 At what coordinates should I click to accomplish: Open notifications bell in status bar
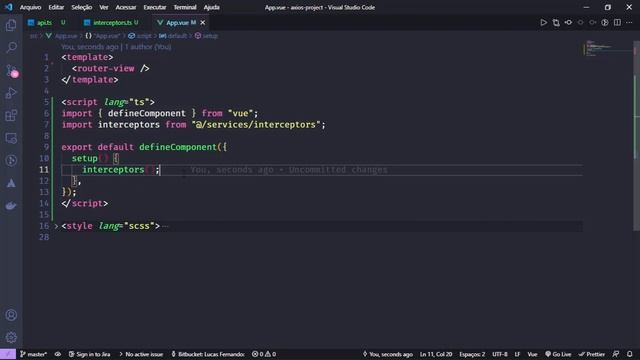click(x=630, y=354)
